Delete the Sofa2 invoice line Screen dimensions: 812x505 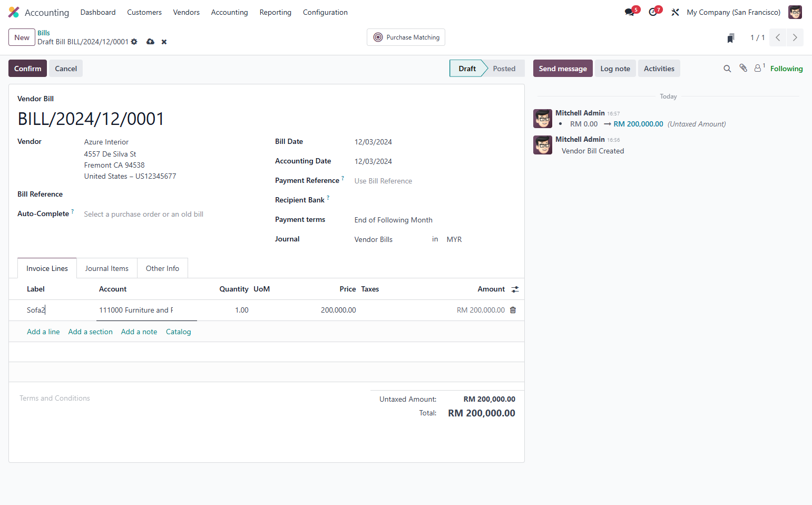coord(513,310)
